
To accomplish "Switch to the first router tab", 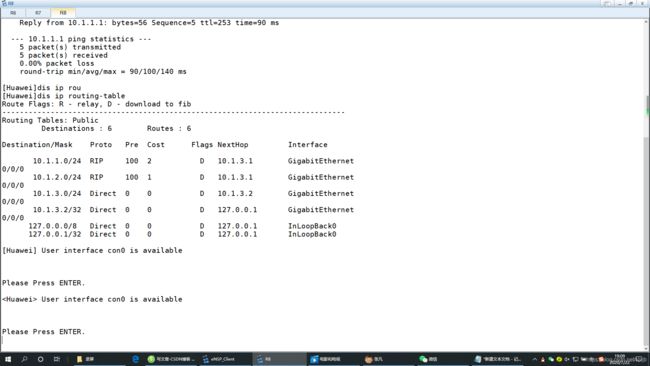I will click(x=13, y=13).
